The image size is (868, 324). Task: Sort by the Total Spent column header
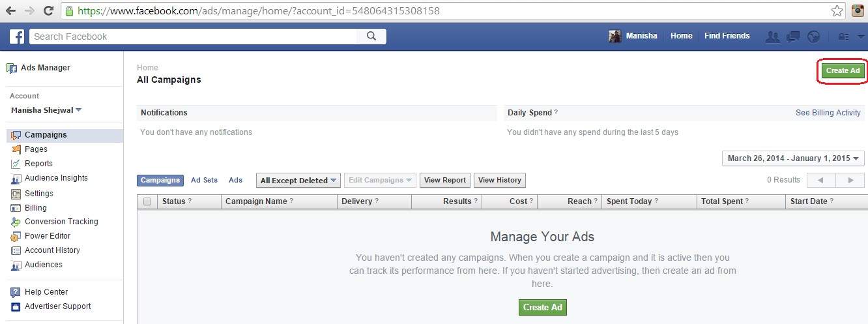[741, 201]
